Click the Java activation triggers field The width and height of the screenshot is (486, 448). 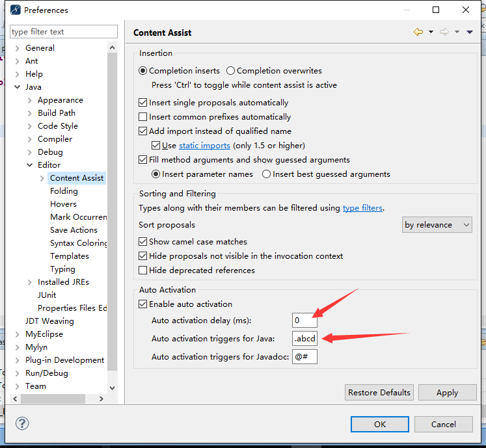[x=304, y=338]
